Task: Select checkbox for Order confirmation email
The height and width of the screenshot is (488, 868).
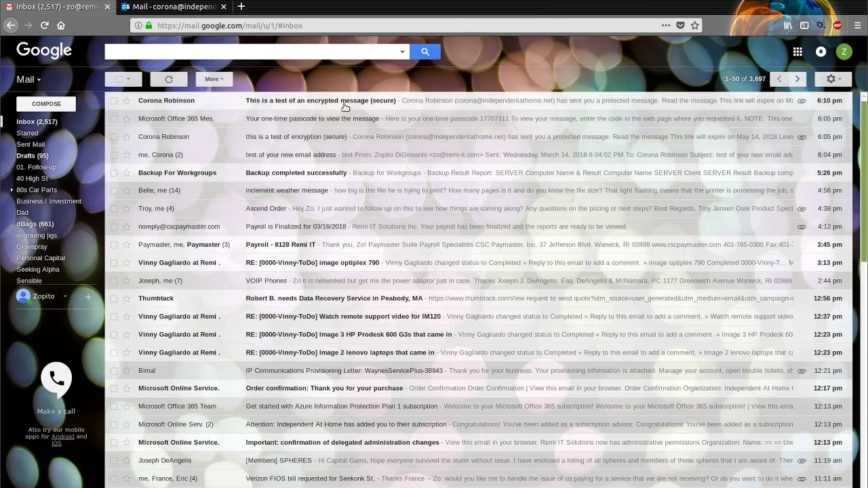Action: tap(114, 388)
